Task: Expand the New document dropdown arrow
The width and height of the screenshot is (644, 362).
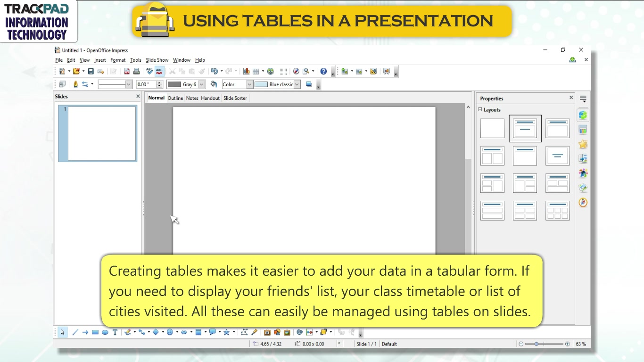Action: point(69,72)
